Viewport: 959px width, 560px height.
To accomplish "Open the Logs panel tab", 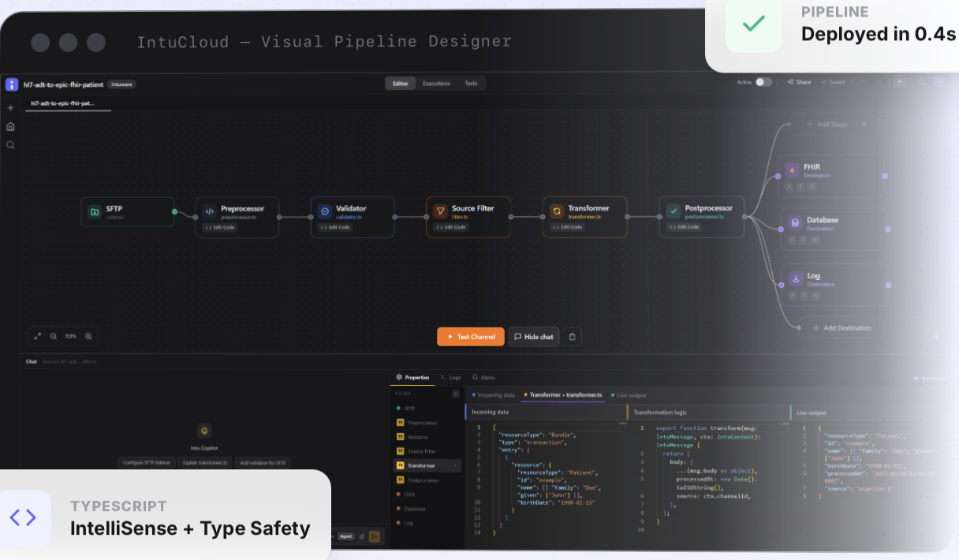I will point(451,378).
